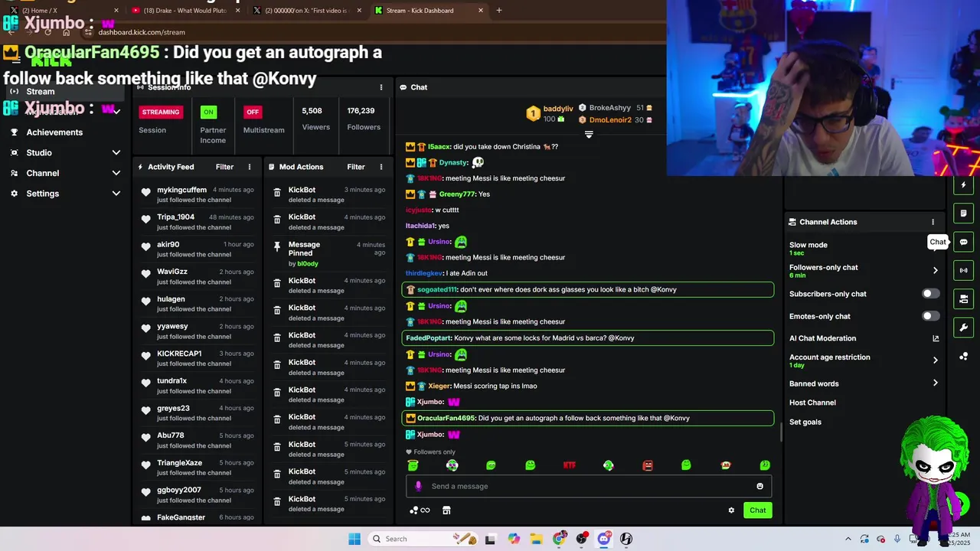Open Set goals action
980x551 pixels.
805,422
